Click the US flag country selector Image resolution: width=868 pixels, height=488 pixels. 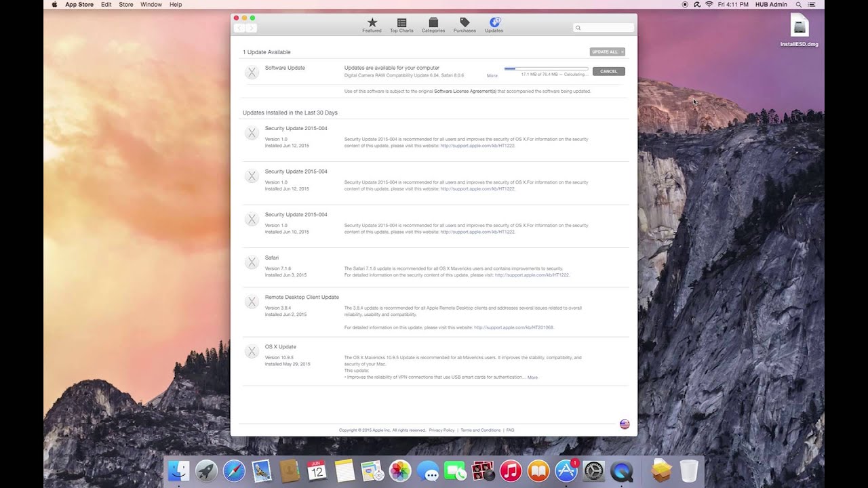[x=625, y=424]
